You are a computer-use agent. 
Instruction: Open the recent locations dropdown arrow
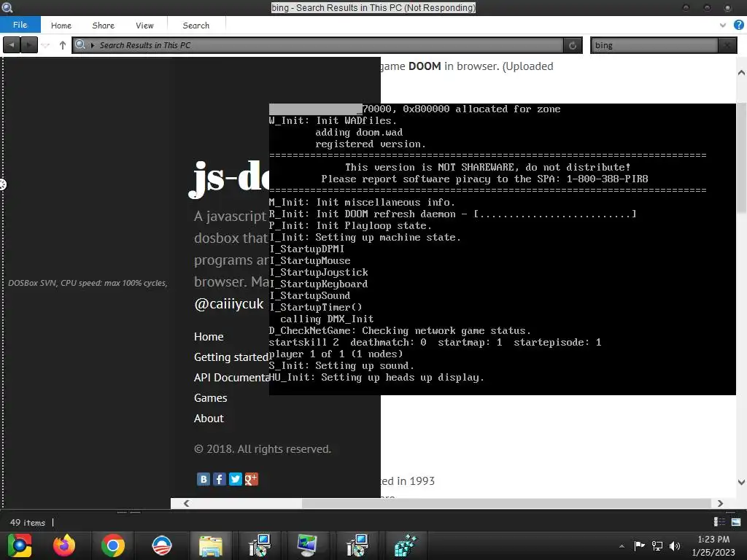point(46,46)
